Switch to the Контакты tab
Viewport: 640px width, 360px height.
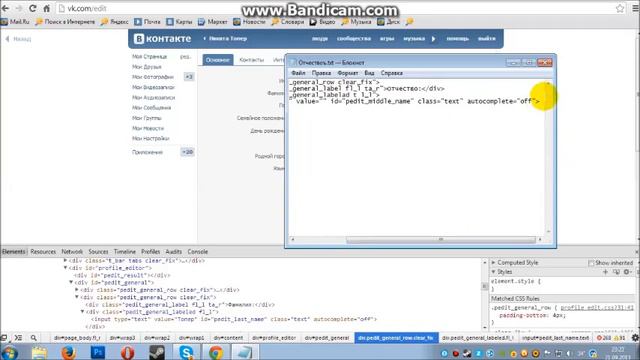click(x=251, y=60)
